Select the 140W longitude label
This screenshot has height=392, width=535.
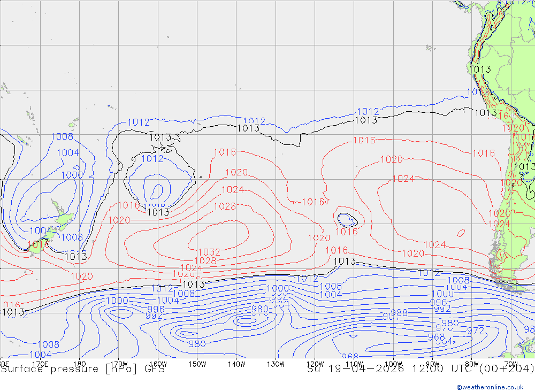click(x=237, y=364)
